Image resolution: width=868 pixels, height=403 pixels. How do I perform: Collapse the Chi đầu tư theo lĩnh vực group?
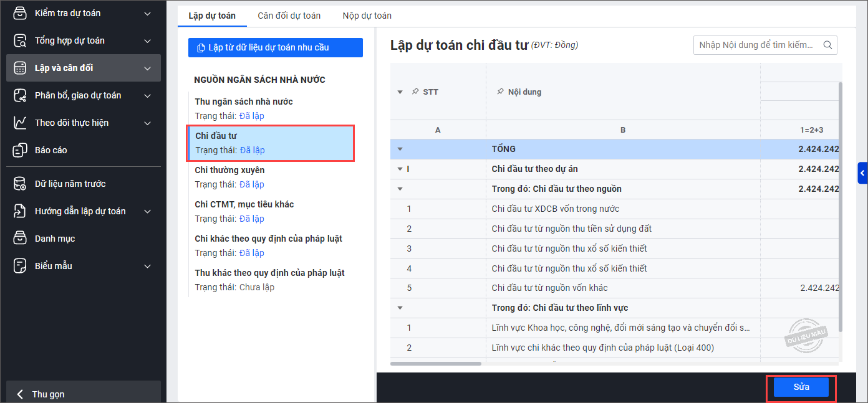[400, 308]
